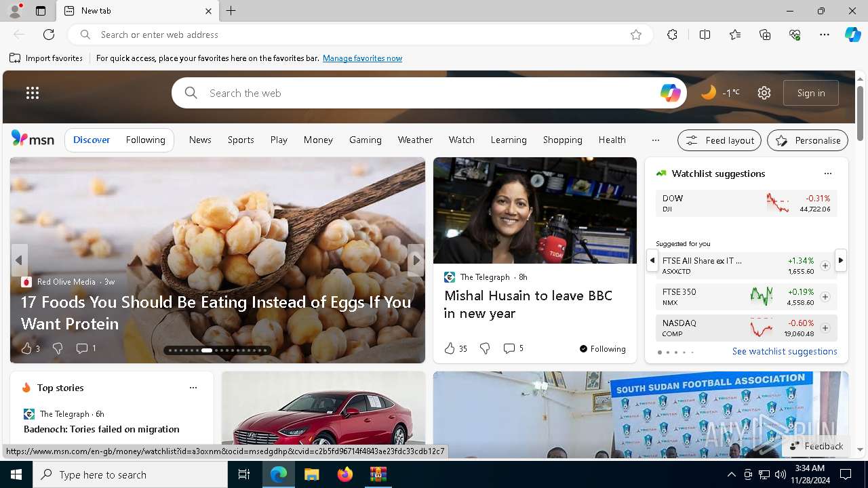Click Personalise button
The image size is (868, 488).
(808, 140)
